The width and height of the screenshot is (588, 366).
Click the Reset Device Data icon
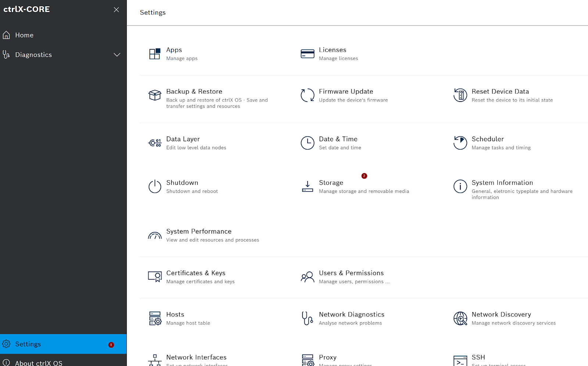pyautogui.click(x=460, y=95)
